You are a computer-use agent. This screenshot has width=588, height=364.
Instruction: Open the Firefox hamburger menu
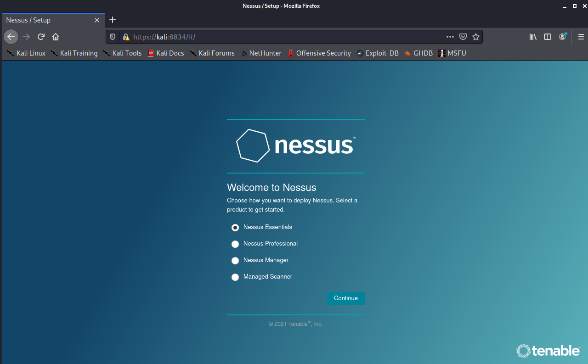point(581,37)
